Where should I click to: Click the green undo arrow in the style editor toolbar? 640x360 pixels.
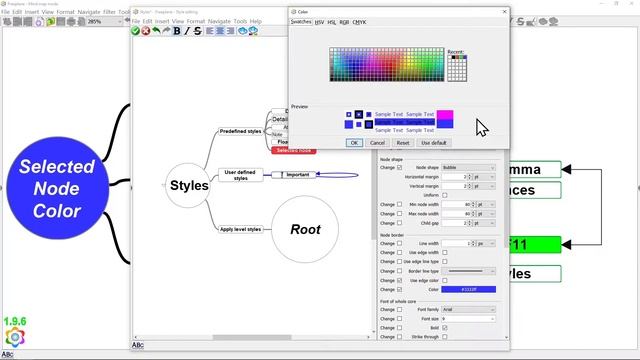pos(156,31)
